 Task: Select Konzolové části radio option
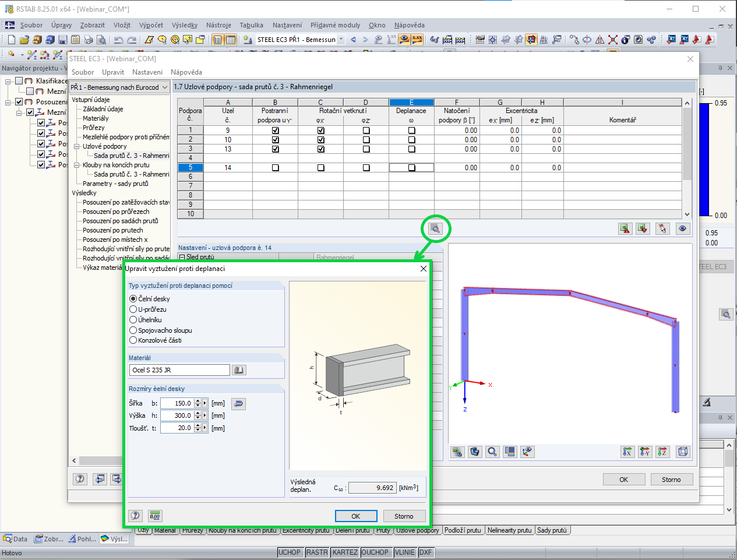133,340
